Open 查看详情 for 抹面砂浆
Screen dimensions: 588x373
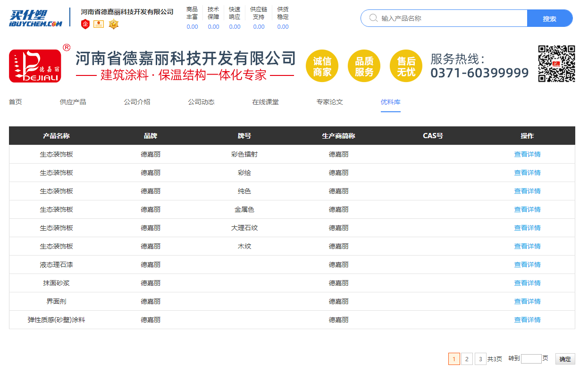click(x=528, y=283)
